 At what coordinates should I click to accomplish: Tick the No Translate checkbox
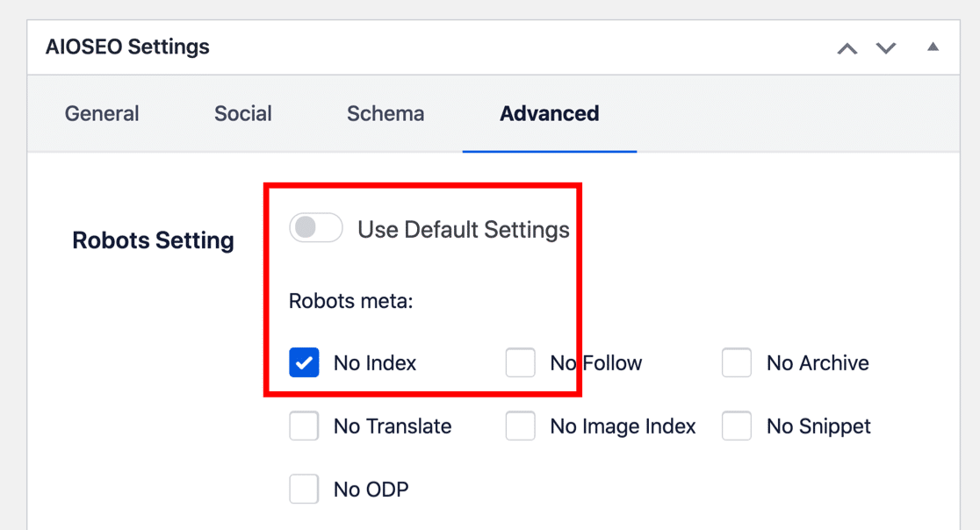pos(304,426)
